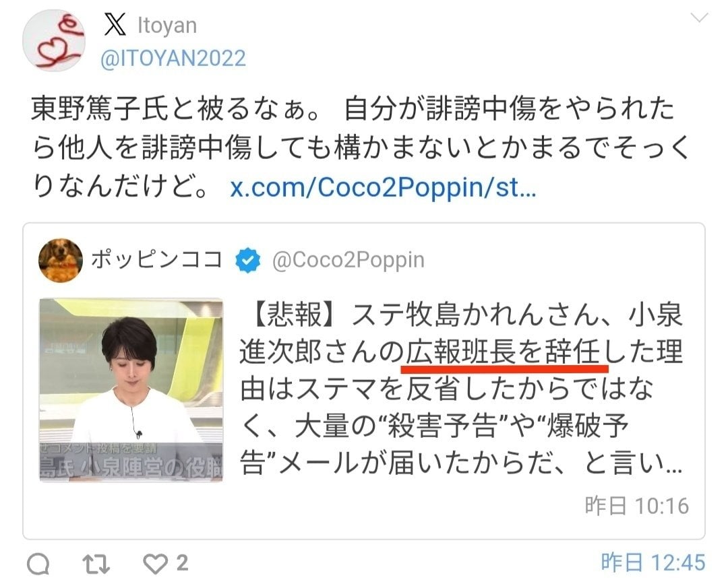View the news anchor image thumbnail
This screenshot has width=728, height=578.
[x=131, y=390]
